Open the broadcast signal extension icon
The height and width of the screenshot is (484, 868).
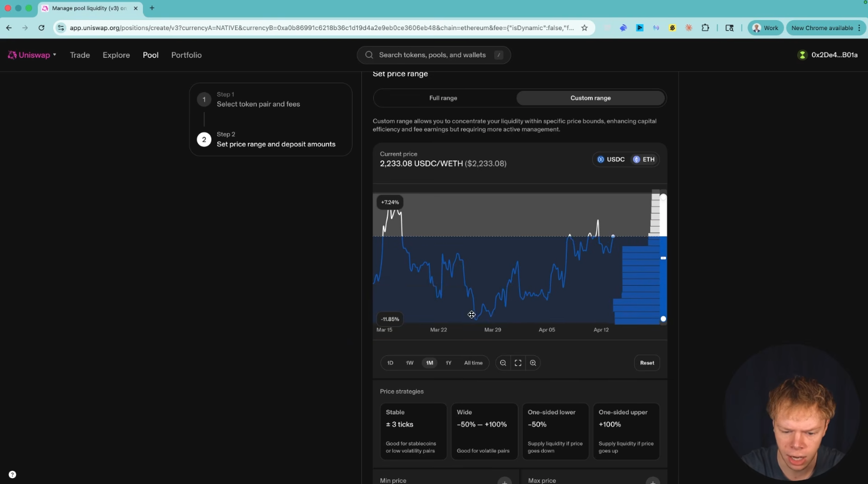tap(656, 28)
